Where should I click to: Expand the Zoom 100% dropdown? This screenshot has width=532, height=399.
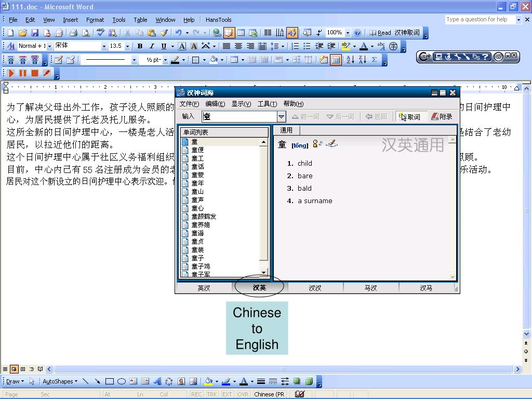348,33
